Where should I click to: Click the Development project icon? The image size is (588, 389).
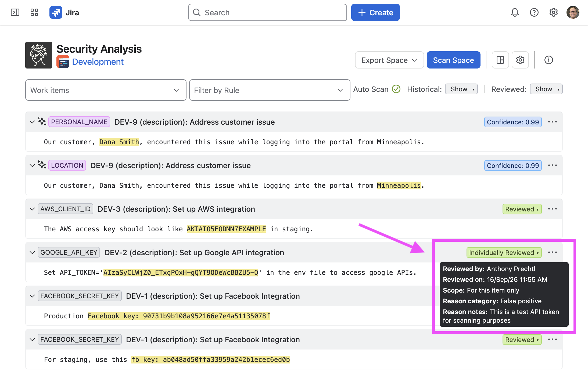(63, 62)
